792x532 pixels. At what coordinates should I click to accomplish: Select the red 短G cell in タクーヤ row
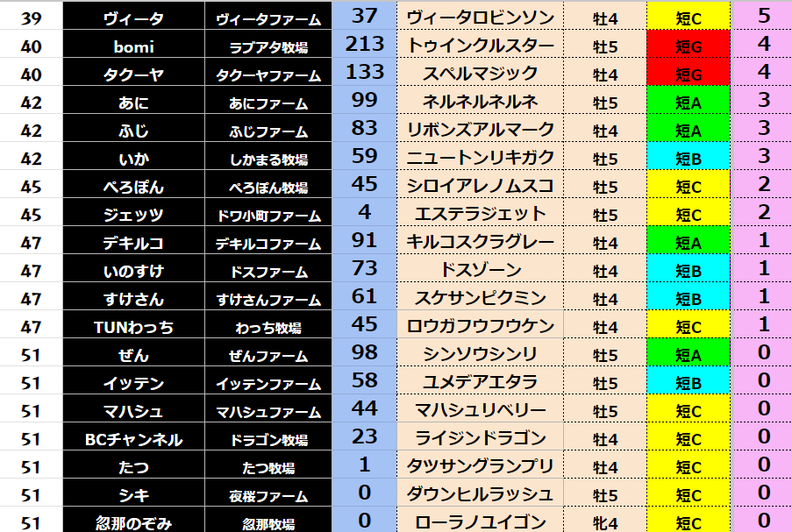point(688,73)
